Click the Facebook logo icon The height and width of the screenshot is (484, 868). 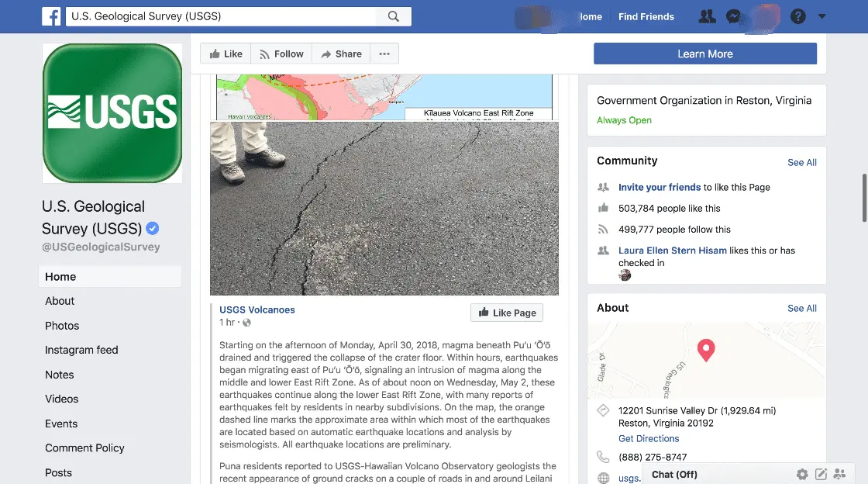point(52,16)
